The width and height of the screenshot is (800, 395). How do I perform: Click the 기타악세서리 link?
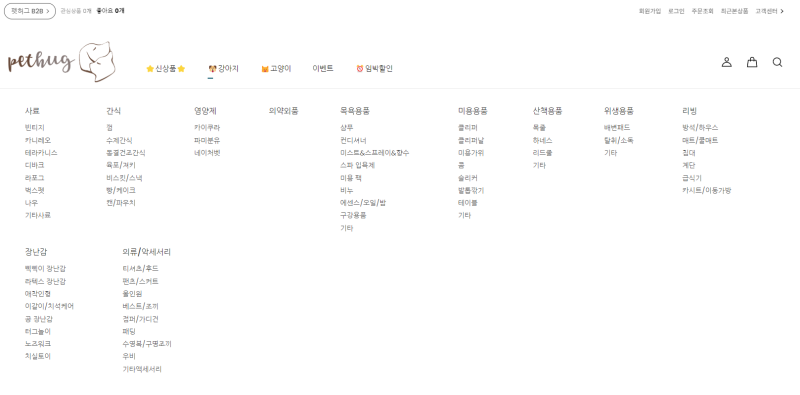coord(142,369)
